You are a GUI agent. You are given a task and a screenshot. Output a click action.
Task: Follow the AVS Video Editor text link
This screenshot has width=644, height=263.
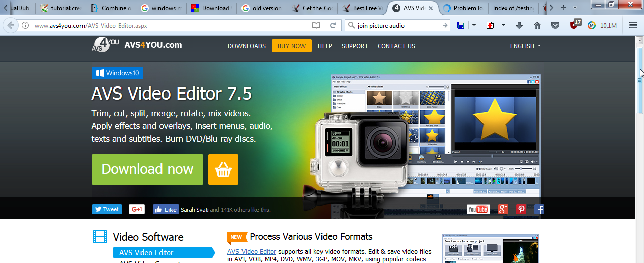click(252, 251)
